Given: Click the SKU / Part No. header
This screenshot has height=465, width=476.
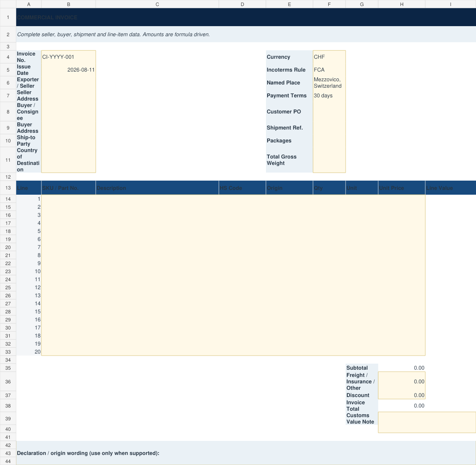Looking at the screenshot, I should click(x=69, y=188).
